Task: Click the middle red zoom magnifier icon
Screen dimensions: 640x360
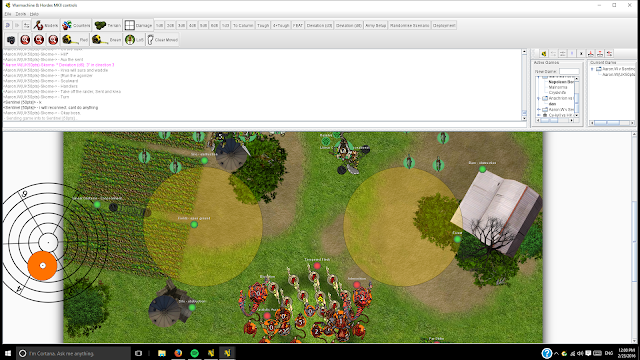Action: tap(39, 40)
